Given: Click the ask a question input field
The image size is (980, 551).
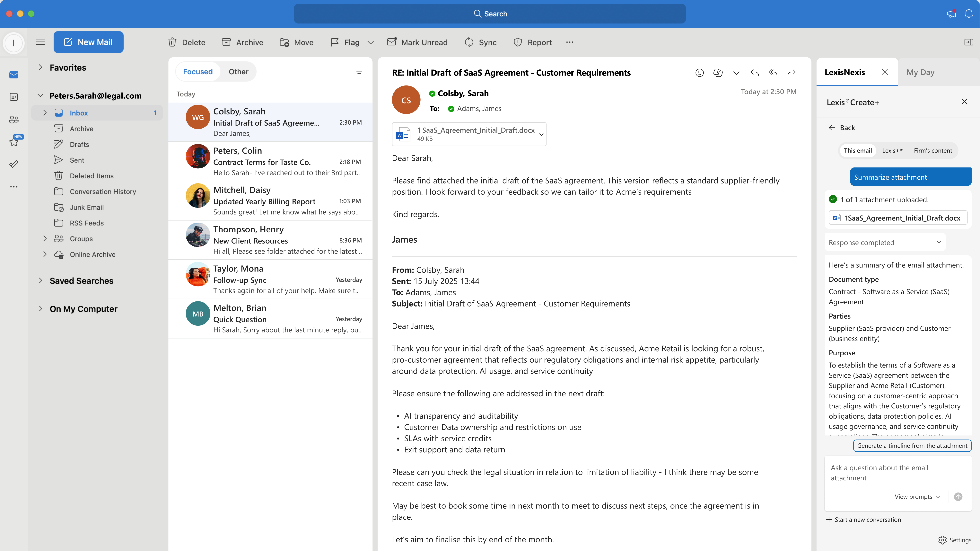Looking at the screenshot, I should click(897, 473).
